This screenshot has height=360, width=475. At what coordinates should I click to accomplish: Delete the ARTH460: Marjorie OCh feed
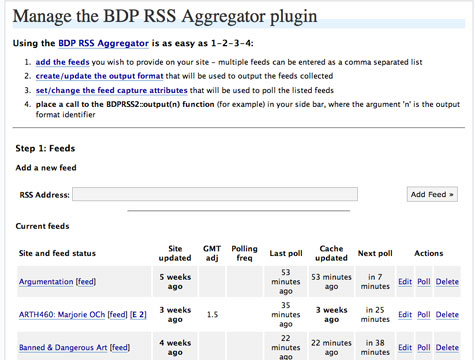tap(447, 315)
